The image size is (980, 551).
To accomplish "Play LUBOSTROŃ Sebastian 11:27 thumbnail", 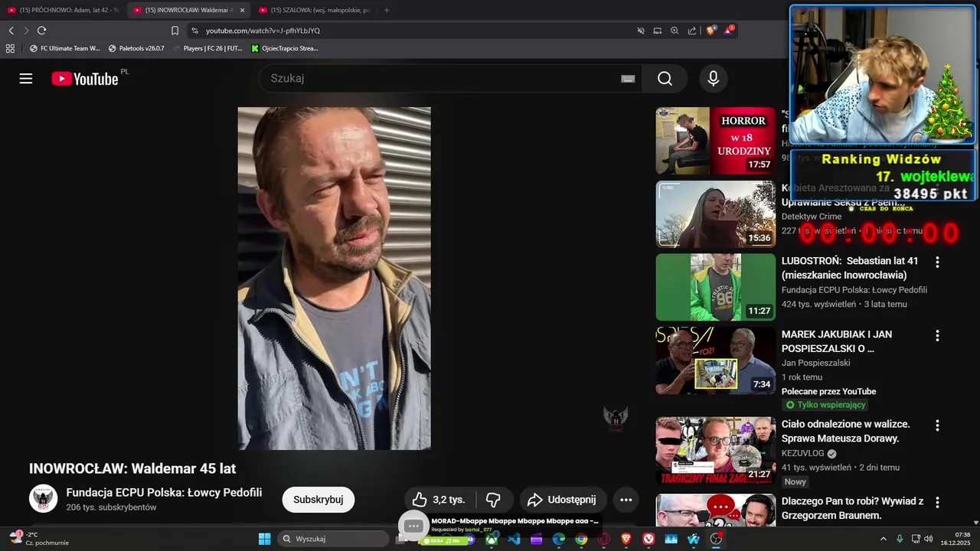I will click(x=716, y=287).
